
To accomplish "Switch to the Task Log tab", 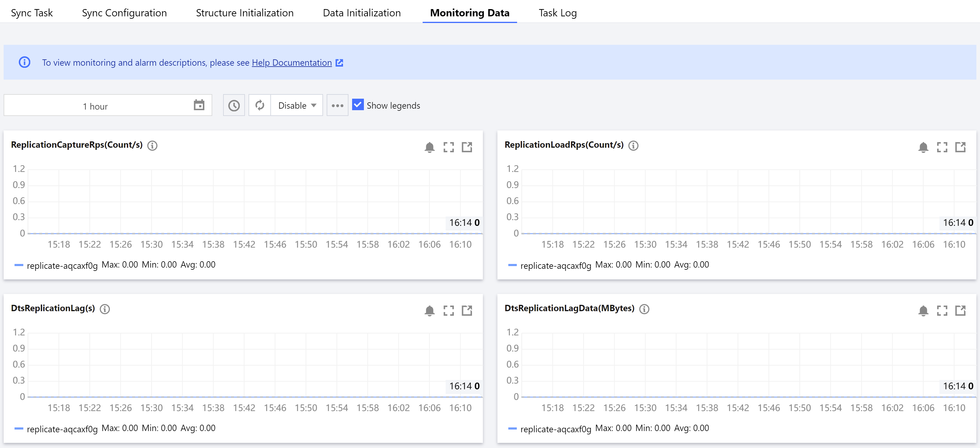I will 557,13.
